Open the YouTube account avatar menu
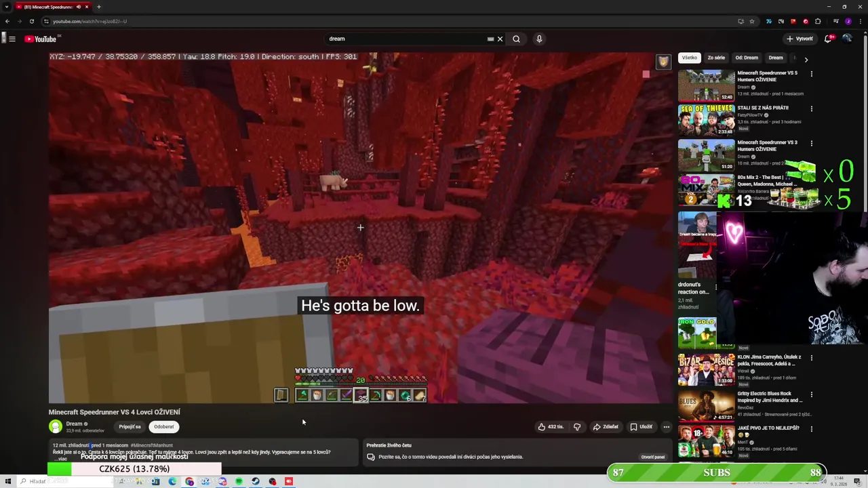Screen dimensions: 868x488 click(x=847, y=39)
